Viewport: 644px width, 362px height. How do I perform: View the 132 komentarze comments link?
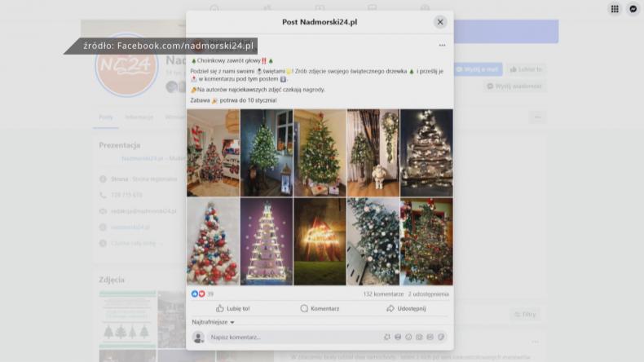tap(383, 294)
